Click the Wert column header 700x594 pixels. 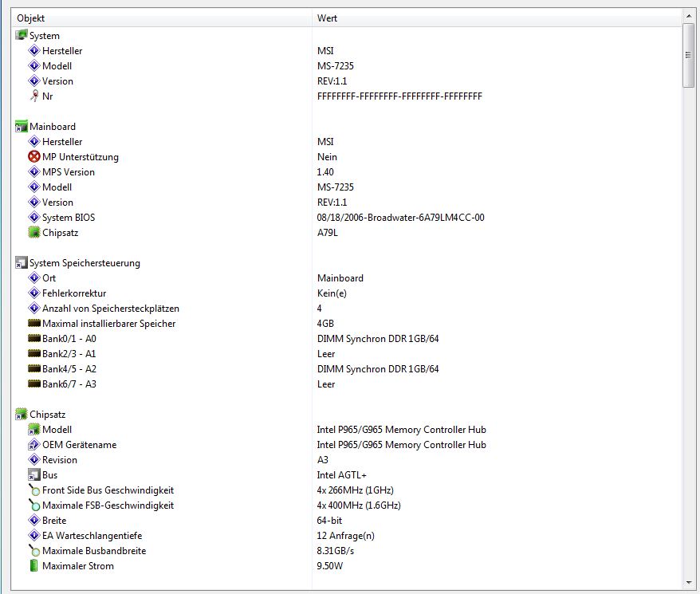[x=497, y=18]
